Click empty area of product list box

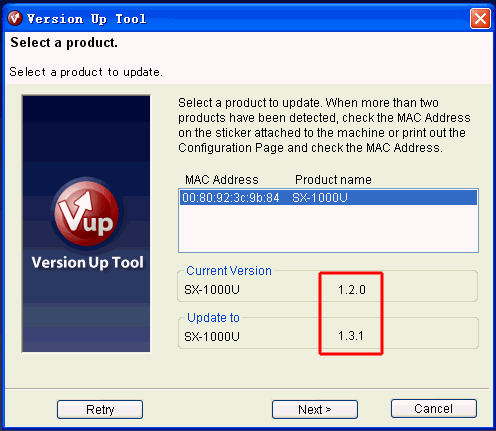pos(328,228)
